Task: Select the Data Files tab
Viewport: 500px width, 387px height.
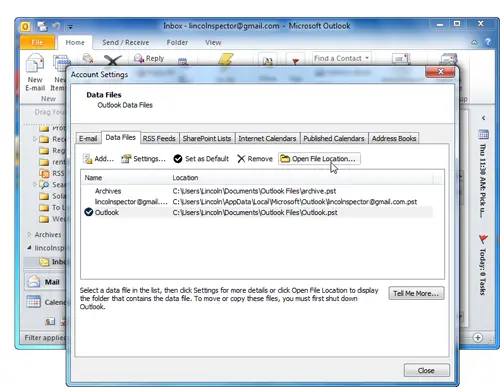Action: 120,137
